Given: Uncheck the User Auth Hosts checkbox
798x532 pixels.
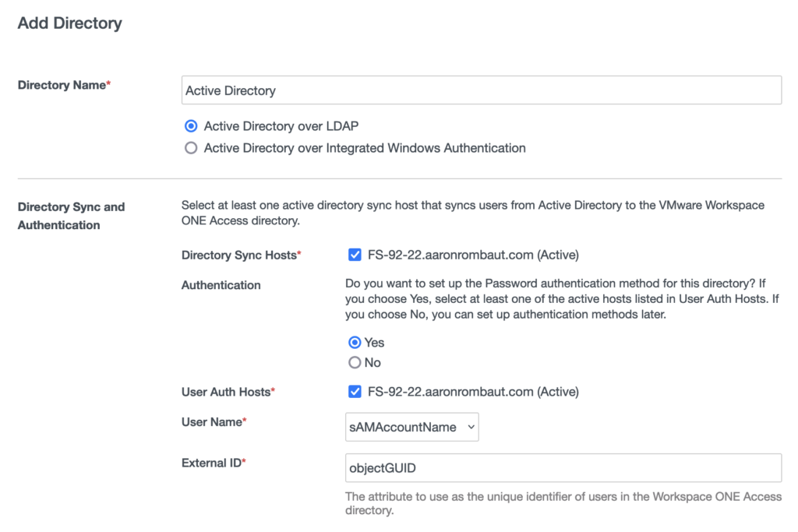Looking at the screenshot, I should coord(355,391).
